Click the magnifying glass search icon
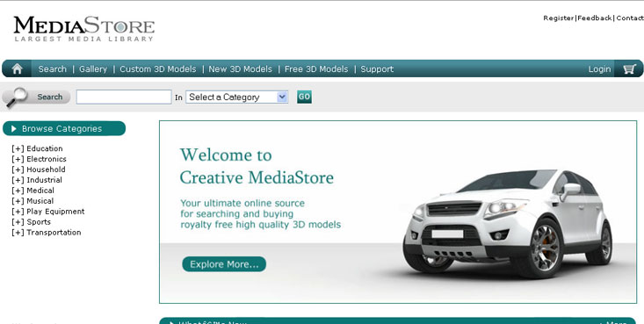The width and height of the screenshot is (644, 324). pyautogui.click(x=16, y=97)
